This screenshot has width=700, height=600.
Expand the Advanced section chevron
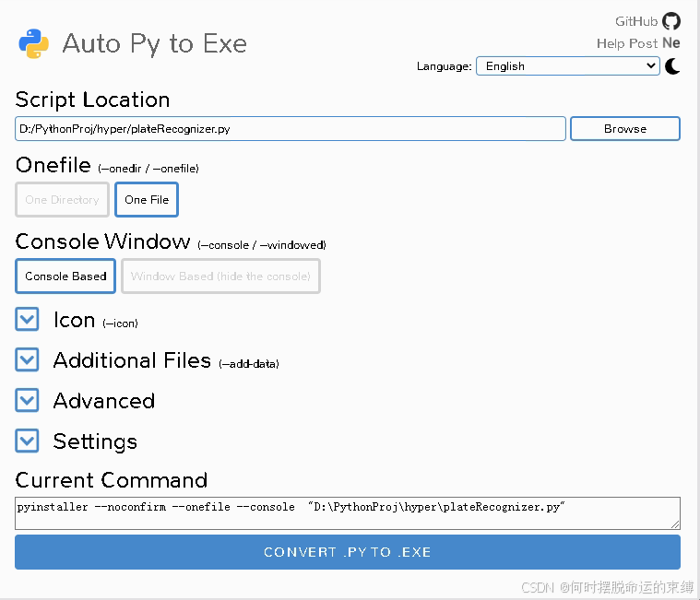tap(27, 400)
